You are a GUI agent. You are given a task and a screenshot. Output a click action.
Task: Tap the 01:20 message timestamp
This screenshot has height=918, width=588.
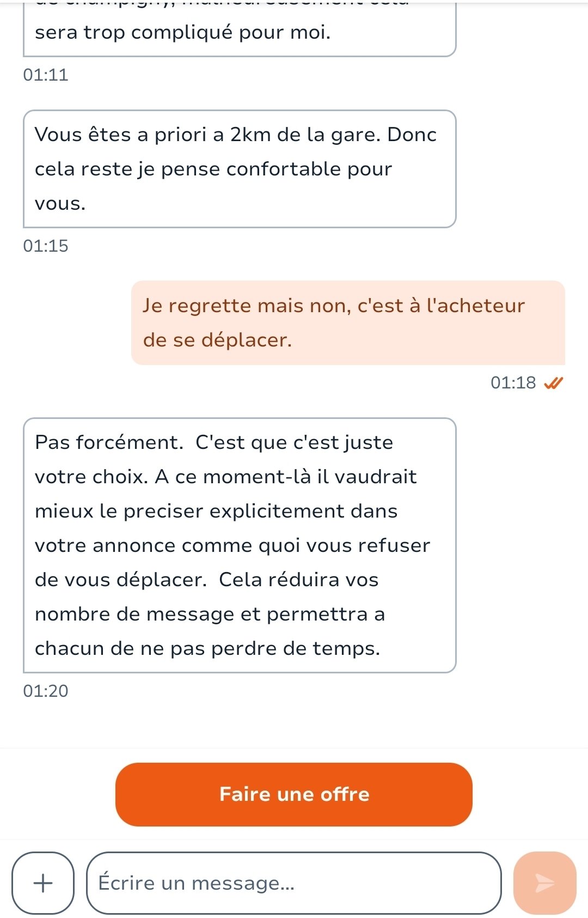coord(46,691)
